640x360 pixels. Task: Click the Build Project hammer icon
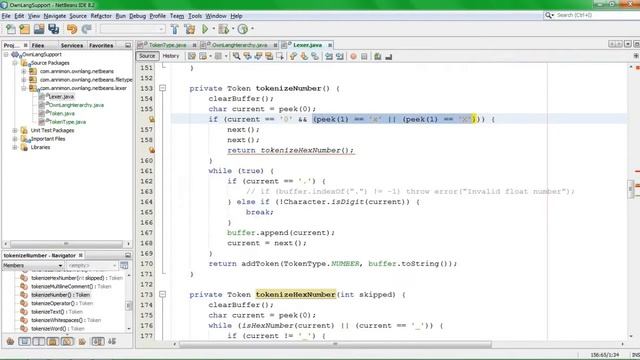click(x=175, y=29)
